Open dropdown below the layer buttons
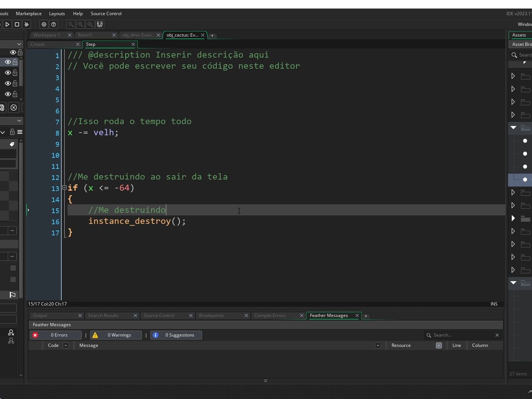Image resolution: width=532 pixels, height=399 pixels. tap(19, 120)
